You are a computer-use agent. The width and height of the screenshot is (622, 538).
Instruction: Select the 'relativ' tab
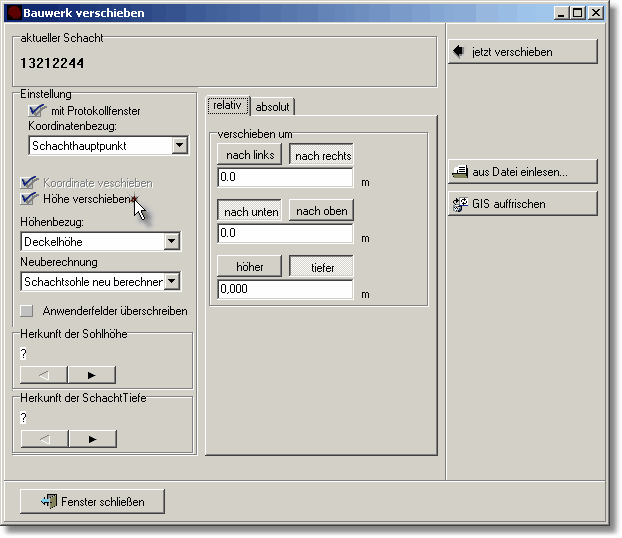(x=229, y=106)
